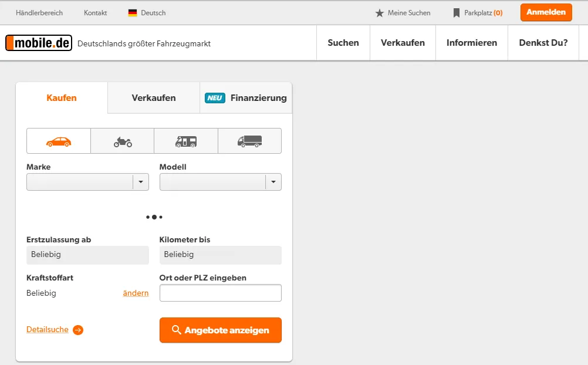Open the Detailsuche link

click(x=48, y=329)
